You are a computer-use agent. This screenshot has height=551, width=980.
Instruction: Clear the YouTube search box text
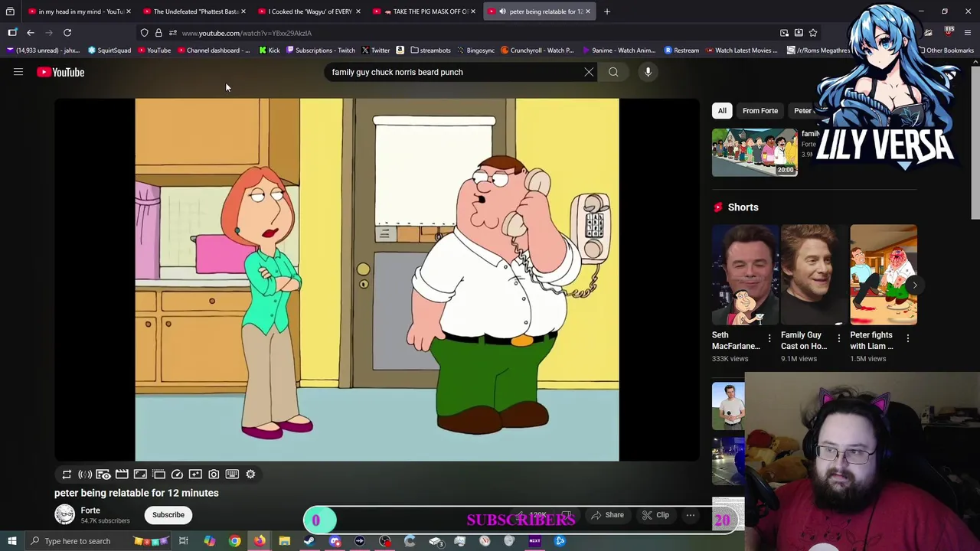(x=589, y=72)
